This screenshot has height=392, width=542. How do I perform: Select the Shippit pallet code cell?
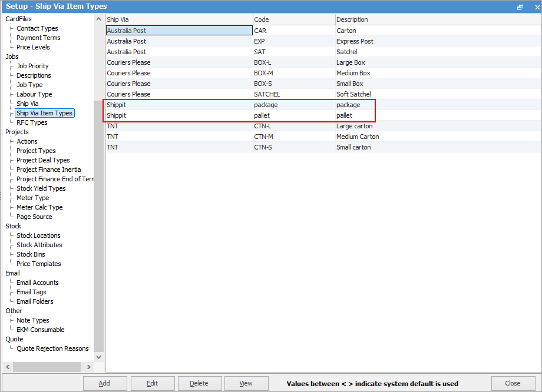coord(294,115)
